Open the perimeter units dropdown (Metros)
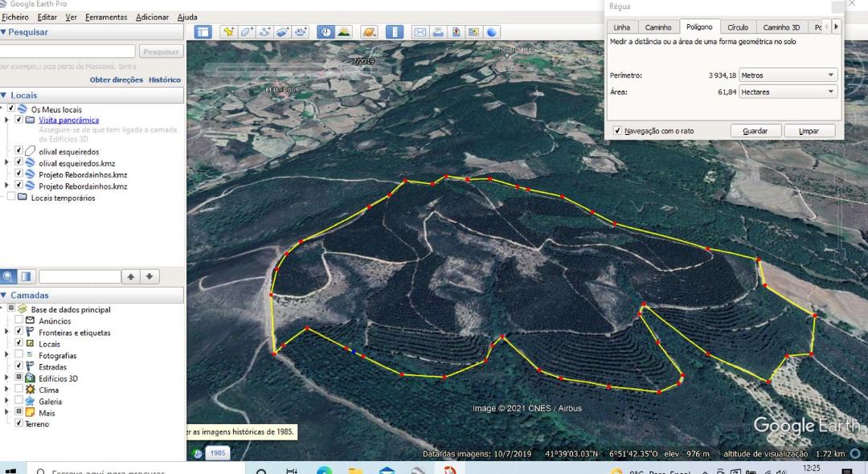Image resolution: width=868 pixels, height=474 pixels. (788, 76)
